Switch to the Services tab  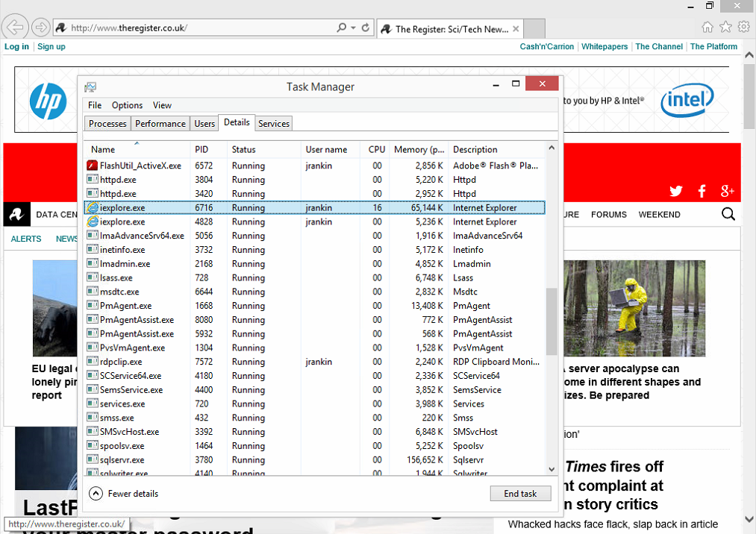pos(274,124)
